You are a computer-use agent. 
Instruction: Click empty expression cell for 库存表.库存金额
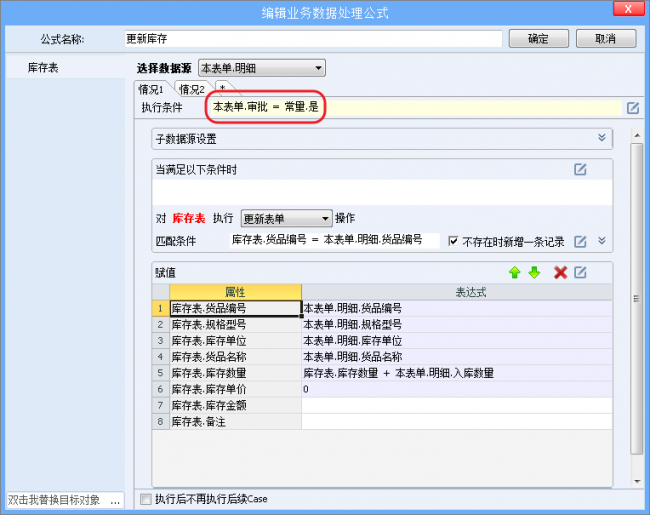coord(457,405)
